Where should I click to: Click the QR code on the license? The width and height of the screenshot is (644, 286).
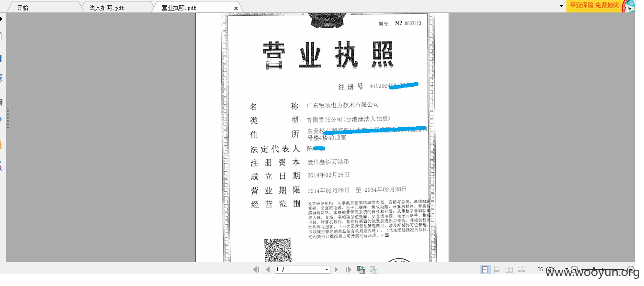pyautogui.click(x=278, y=250)
